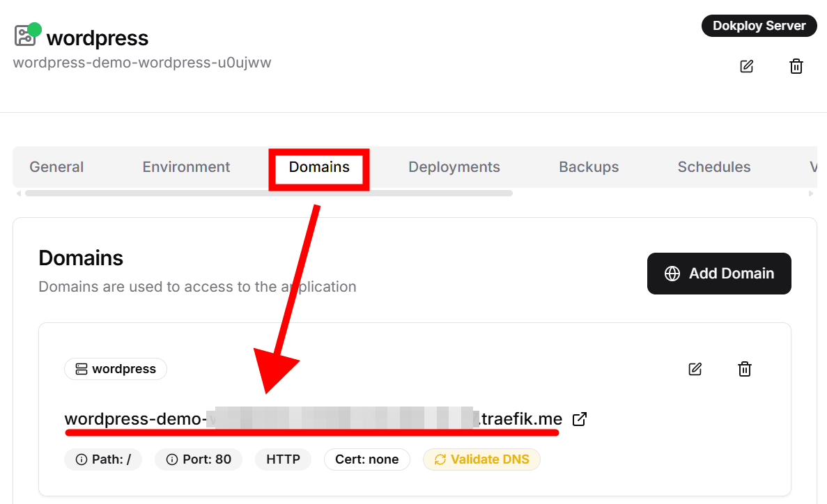Open domain in new tab icon

[579, 419]
